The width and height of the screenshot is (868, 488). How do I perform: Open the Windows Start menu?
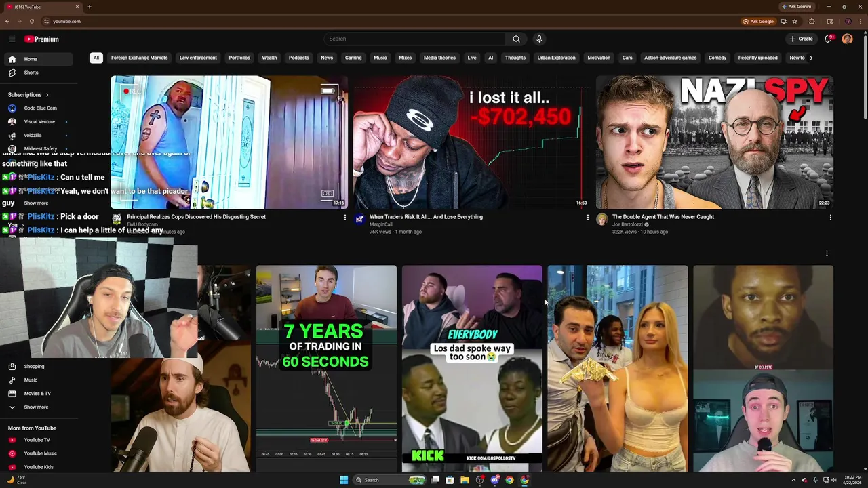(x=344, y=480)
